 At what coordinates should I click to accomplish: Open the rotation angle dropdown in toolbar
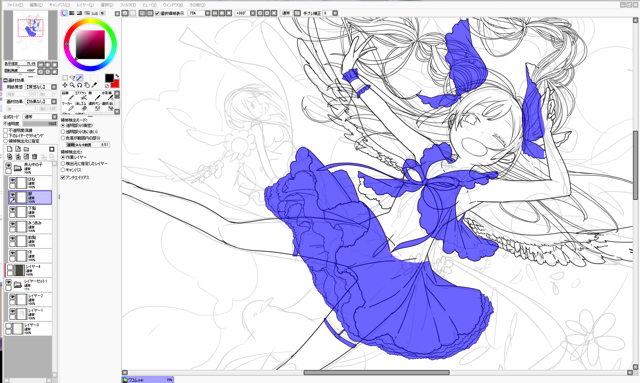(x=253, y=13)
